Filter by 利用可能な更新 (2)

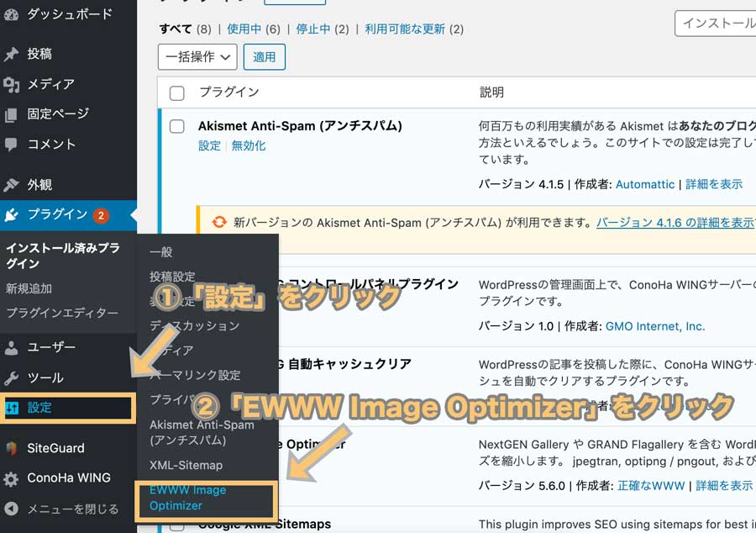(x=414, y=29)
